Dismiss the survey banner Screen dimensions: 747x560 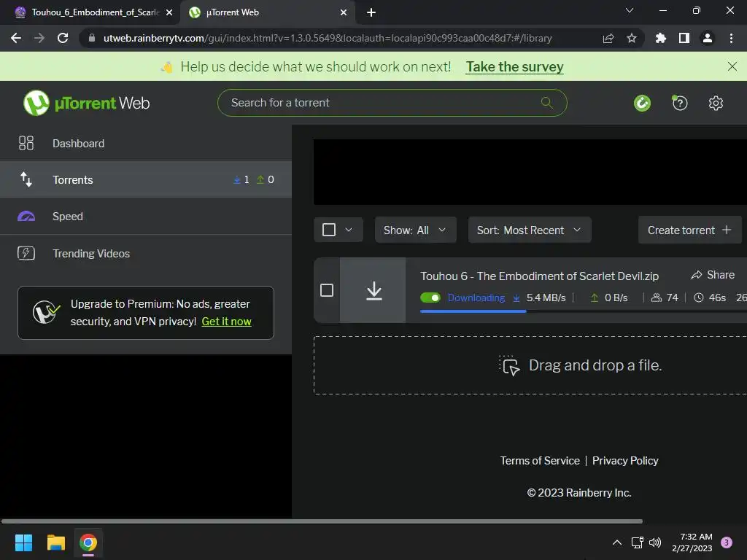pyautogui.click(x=732, y=66)
